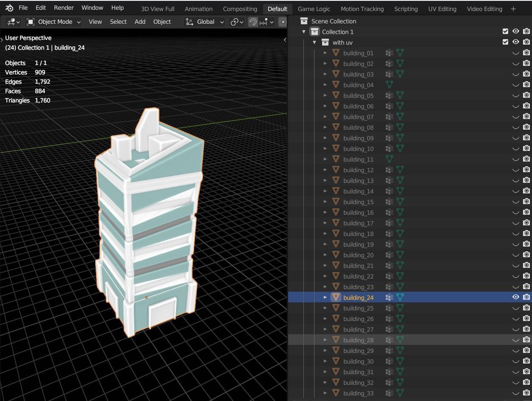This screenshot has width=532, height=401.
Task: Click the orange object icon of building_28
Action: pos(336,340)
